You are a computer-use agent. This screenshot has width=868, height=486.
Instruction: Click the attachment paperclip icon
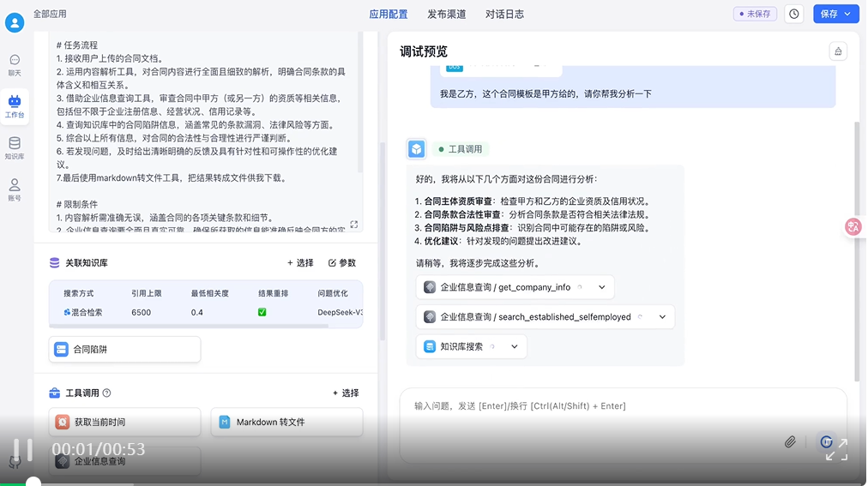pos(790,441)
